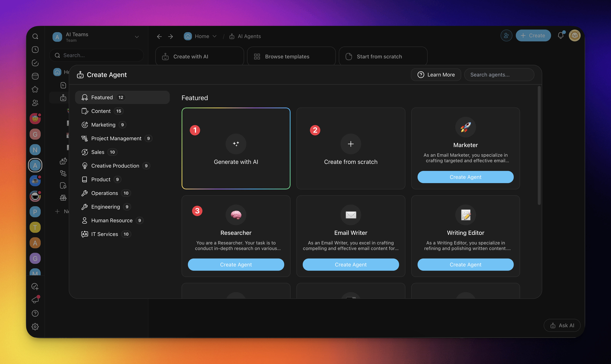
Task: Click the Search agents input field
Action: point(499,75)
